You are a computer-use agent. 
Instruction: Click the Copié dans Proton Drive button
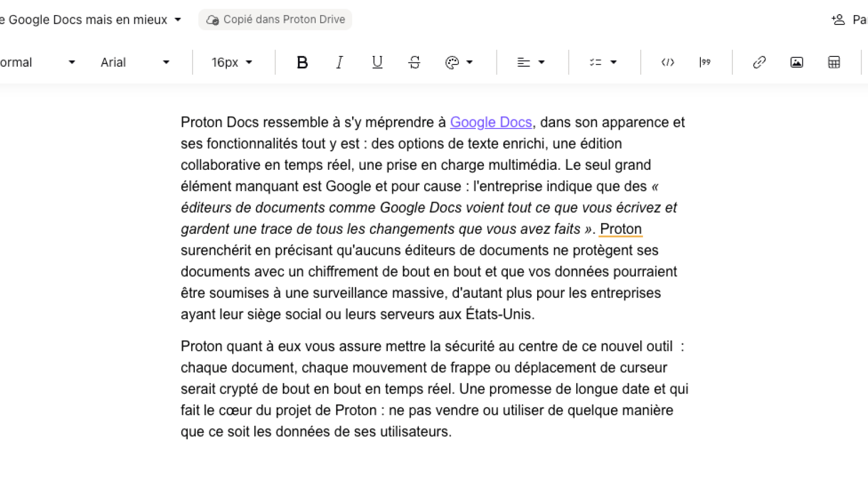[275, 19]
